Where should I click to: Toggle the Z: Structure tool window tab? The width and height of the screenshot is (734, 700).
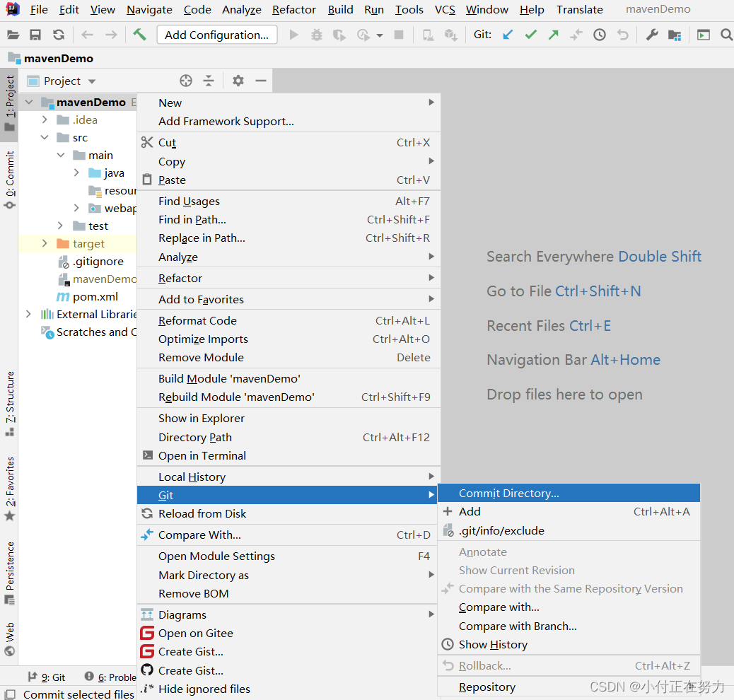click(9, 404)
